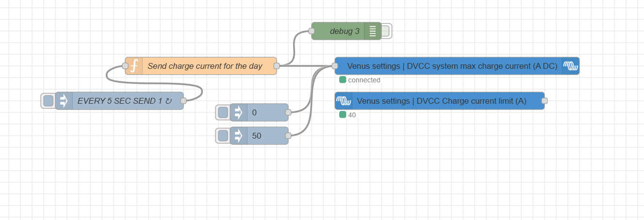Select the debug 3 node label
This screenshot has height=220, width=644.
(x=345, y=31)
